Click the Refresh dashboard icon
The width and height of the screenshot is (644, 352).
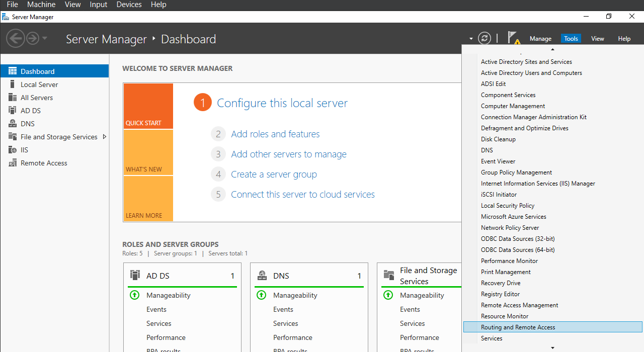point(484,38)
